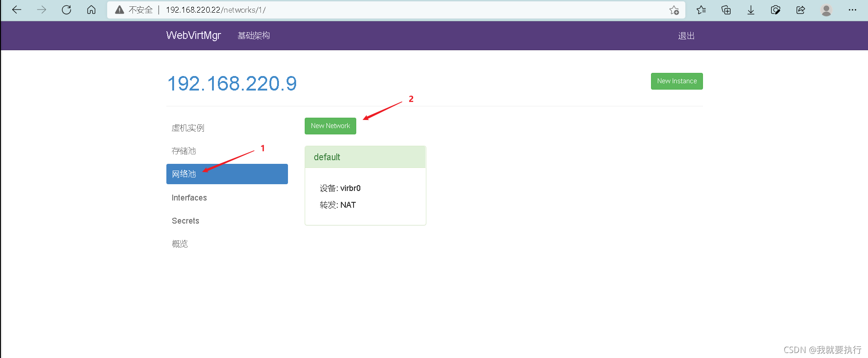The image size is (868, 358).
Task: Open the user profile avatar
Action: [x=826, y=10]
